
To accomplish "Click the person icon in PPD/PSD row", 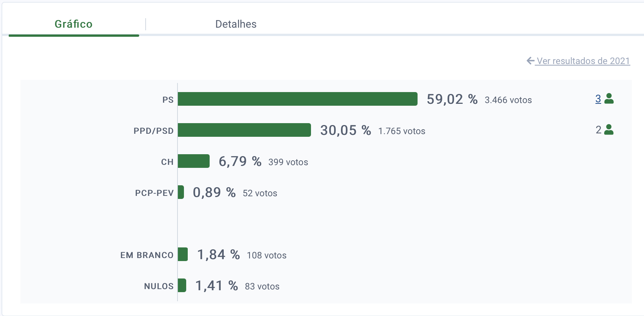I will tap(609, 130).
